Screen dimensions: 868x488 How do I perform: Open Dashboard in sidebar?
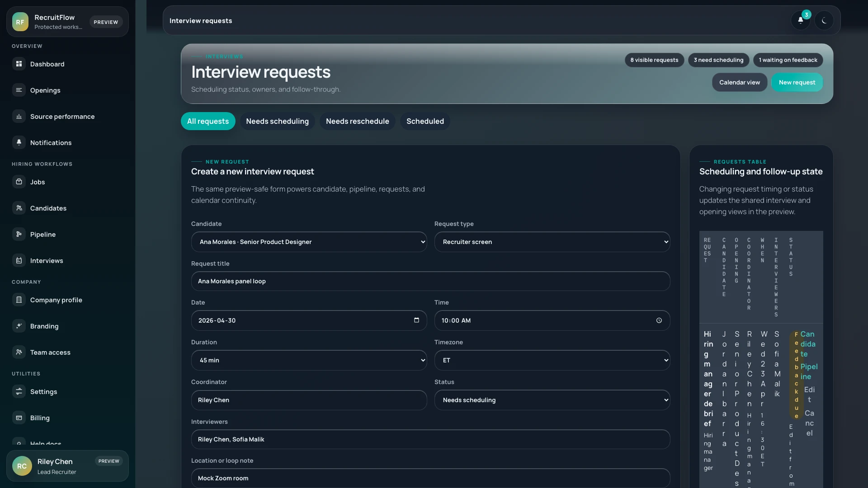[x=67, y=64]
